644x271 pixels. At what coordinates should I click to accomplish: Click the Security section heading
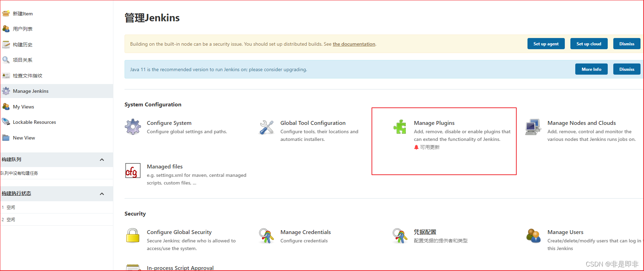point(135,213)
